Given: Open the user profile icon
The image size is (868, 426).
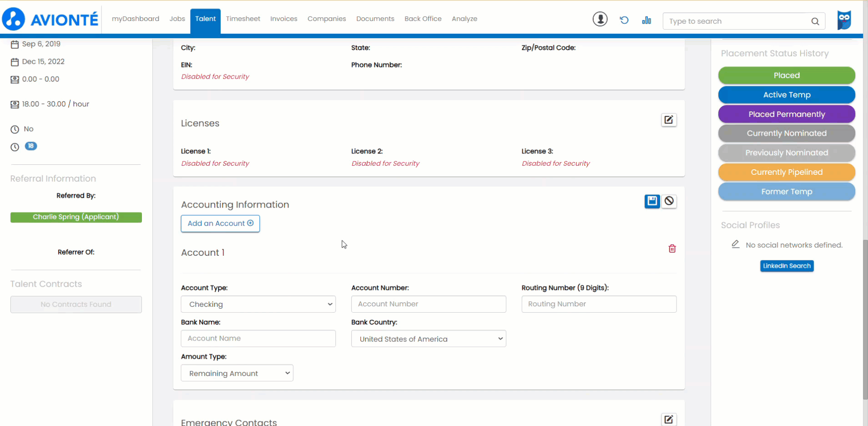Looking at the screenshot, I should pyautogui.click(x=600, y=19).
